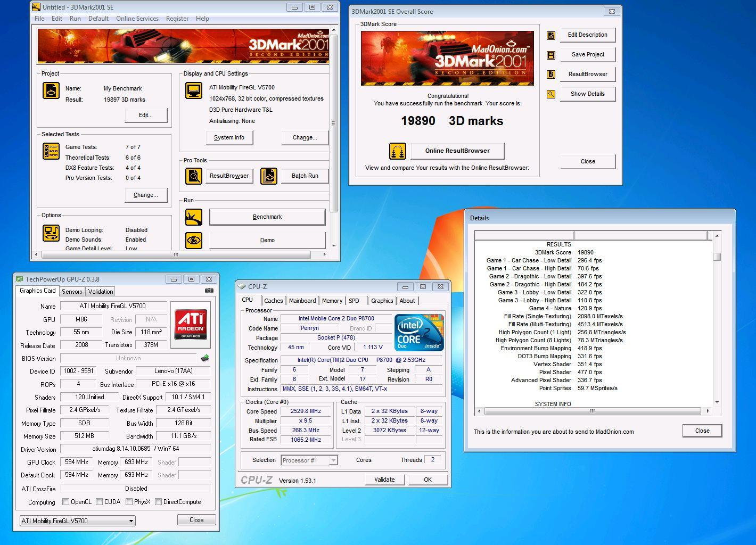Click the Batch Run button
This screenshot has height=545, width=756.
point(305,176)
